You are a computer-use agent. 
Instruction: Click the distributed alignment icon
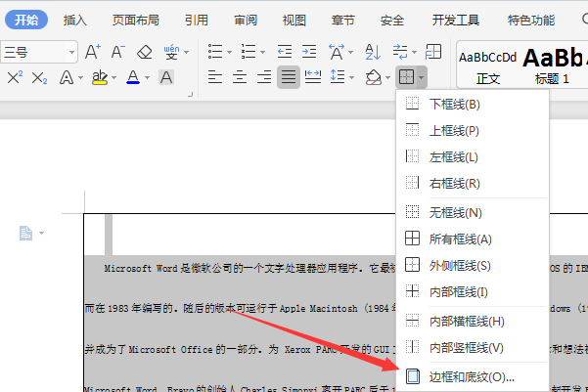313,77
